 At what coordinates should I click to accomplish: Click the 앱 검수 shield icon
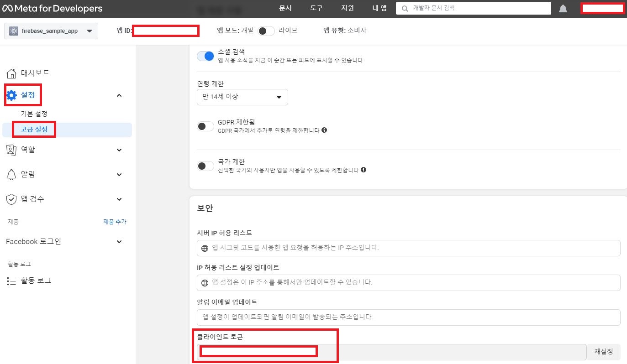pos(12,199)
